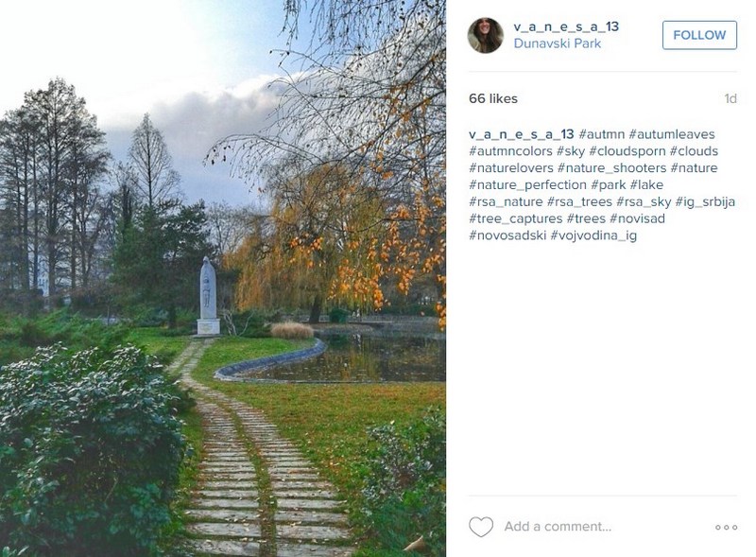Open the #nature_shooters hashtag
756x557 pixels.
pyautogui.click(x=611, y=168)
